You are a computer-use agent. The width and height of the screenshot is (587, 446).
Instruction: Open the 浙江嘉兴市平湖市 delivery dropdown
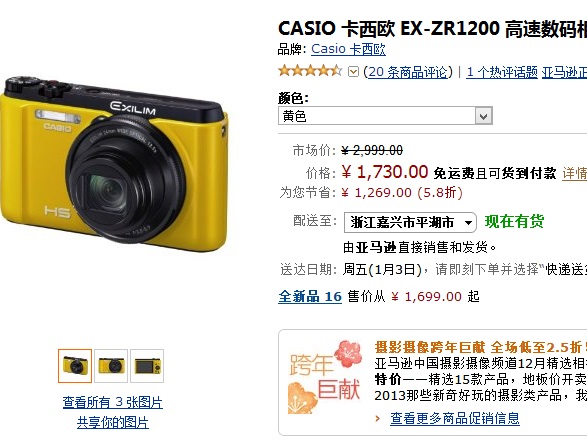[x=410, y=222]
